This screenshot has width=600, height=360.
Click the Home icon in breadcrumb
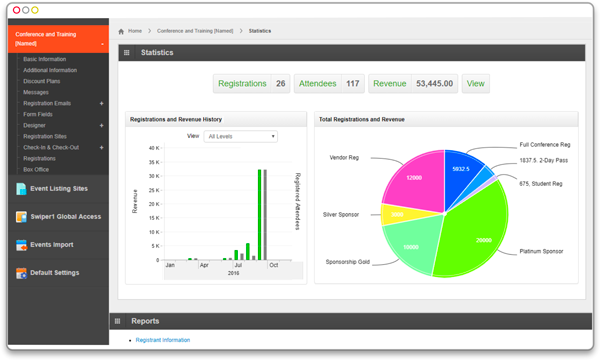121,31
